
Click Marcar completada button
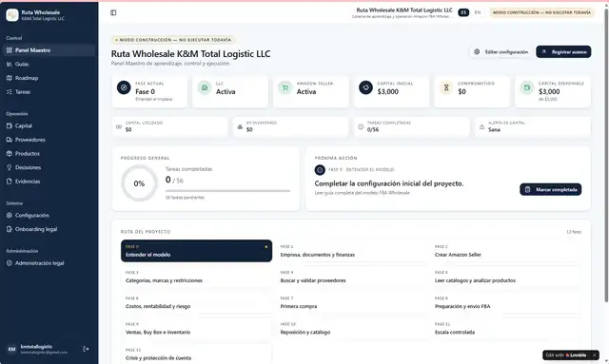tap(550, 189)
